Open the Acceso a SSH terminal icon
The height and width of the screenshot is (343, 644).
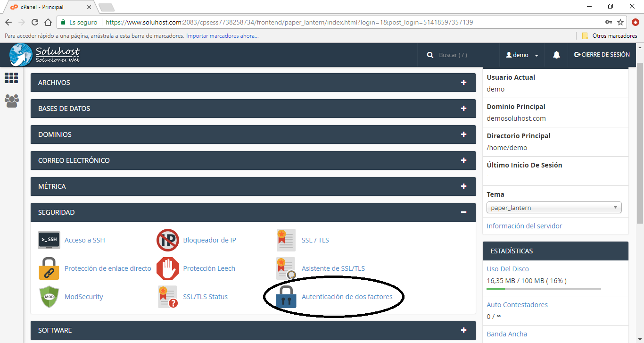tap(49, 240)
